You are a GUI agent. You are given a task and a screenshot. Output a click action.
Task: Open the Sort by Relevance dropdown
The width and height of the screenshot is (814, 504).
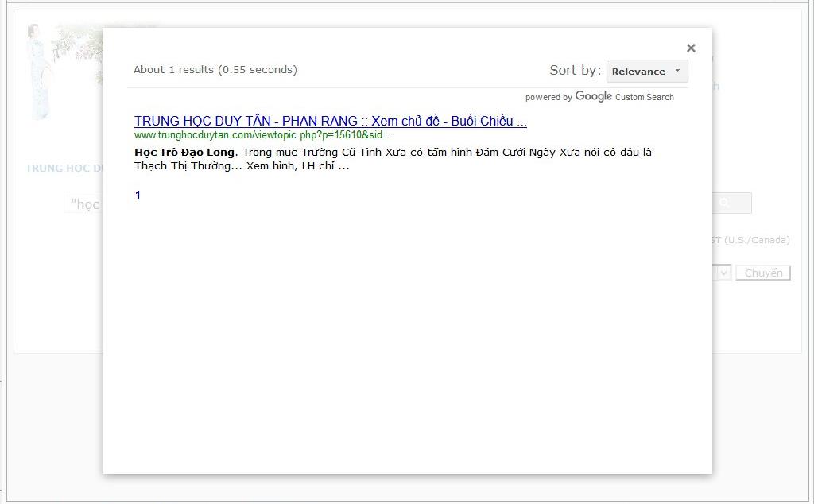pyautogui.click(x=647, y=72)
